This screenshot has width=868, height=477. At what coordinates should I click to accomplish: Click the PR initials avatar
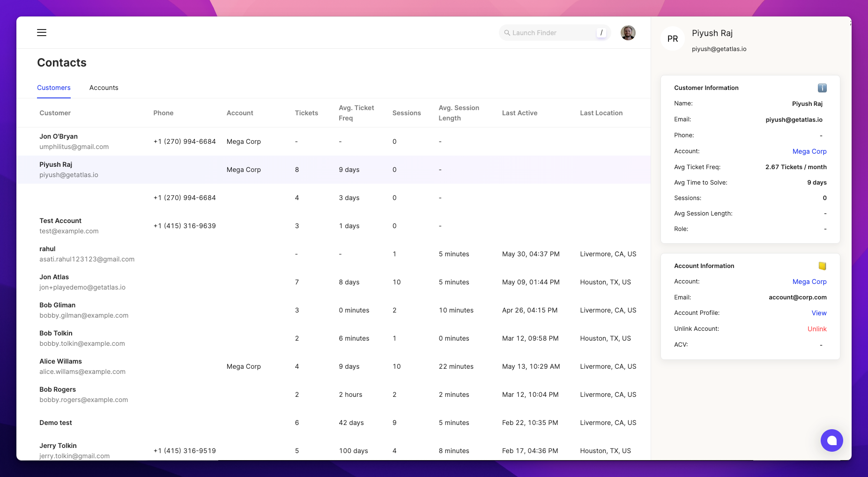[673, 39]
